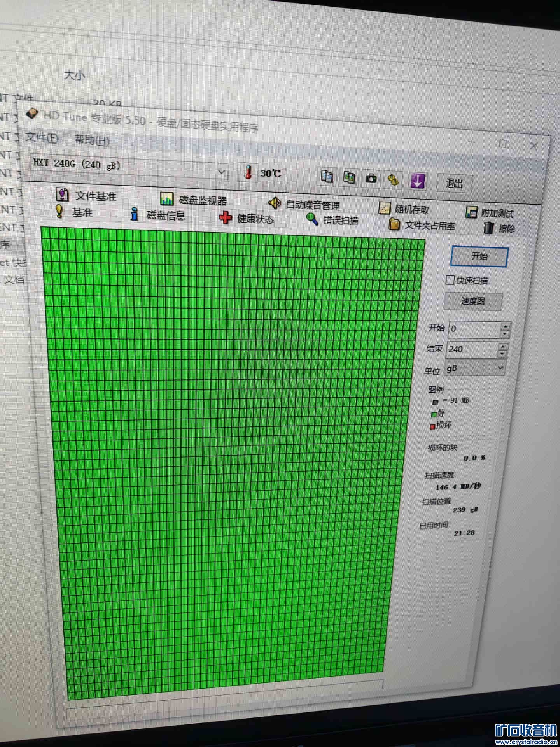Viewport: 560px width, 747px height.
Task: Click the green 好 legend swatch
Action: click(x=434, y=415)
